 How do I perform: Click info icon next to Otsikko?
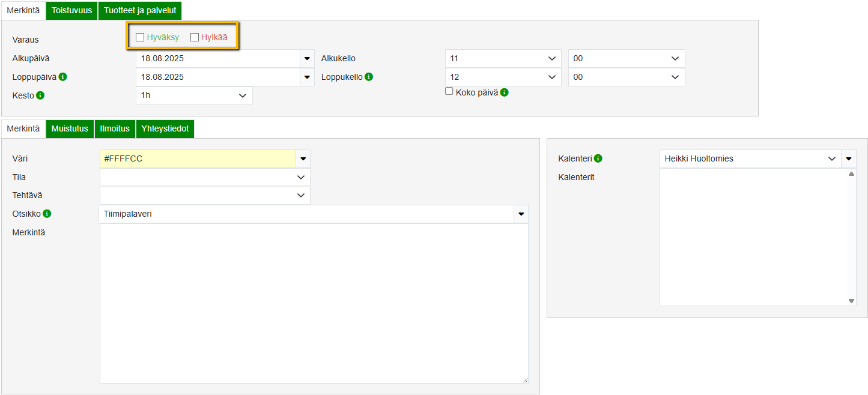click(47, 214)
